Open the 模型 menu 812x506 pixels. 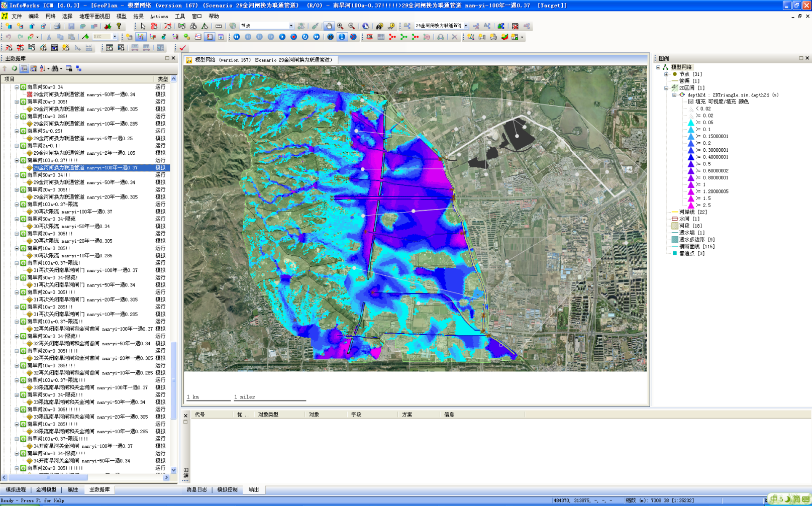(122, 16)
